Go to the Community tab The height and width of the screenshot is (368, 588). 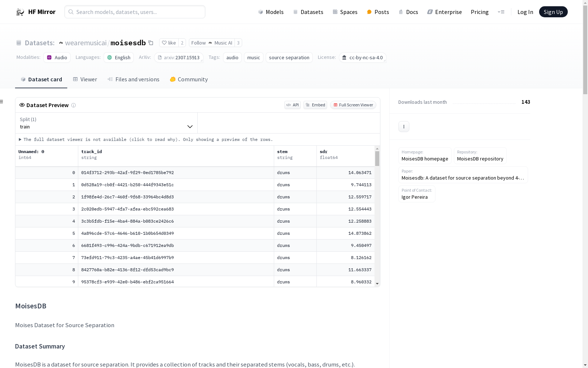click(189, 79)
